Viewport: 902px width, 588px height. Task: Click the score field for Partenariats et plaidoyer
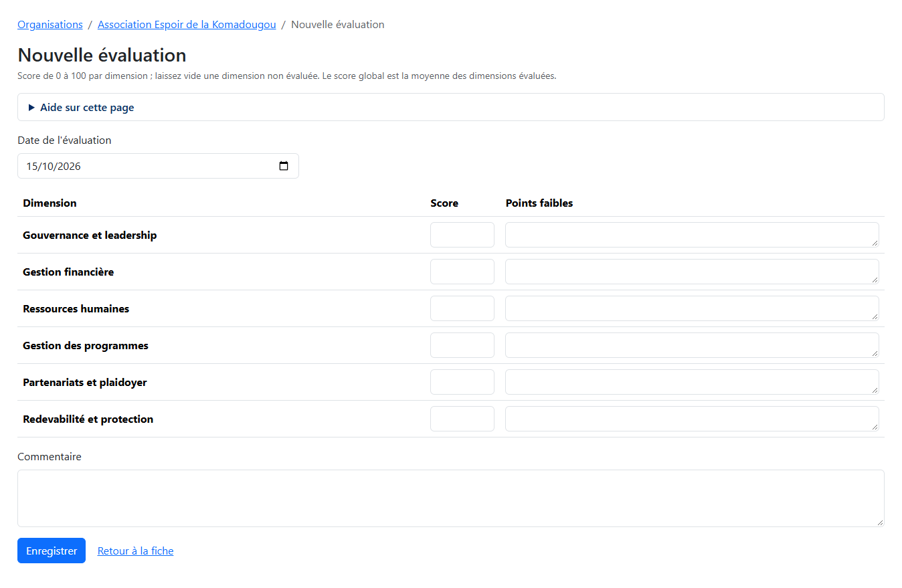pyautogui.click(x=462, y=382)
